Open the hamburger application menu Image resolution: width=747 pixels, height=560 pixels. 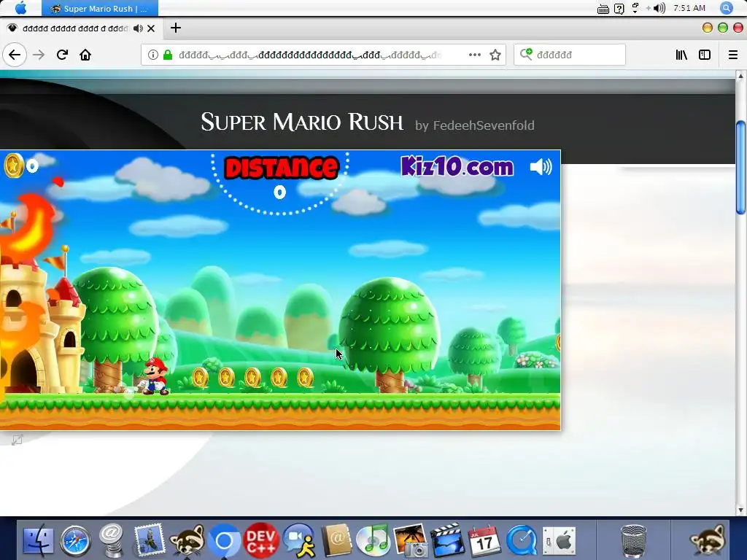pos(733,55)
